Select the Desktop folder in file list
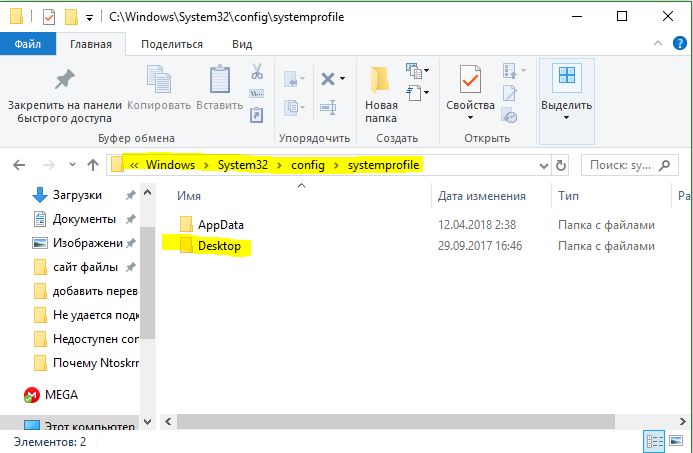This screenshot has width=693, height=453. click(x=219, y=246)
